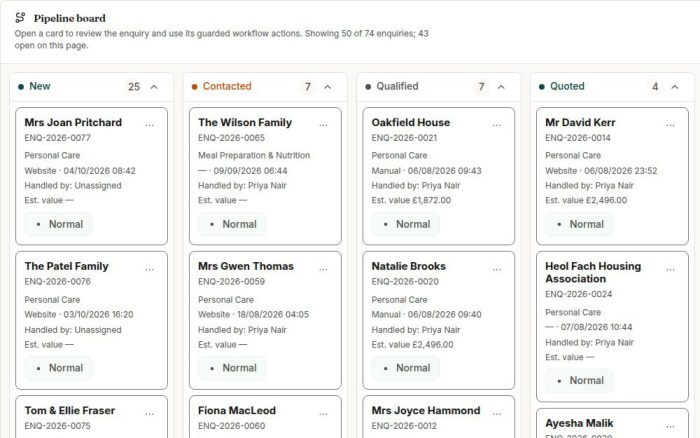Open the menu for Natalie Brooks card
This screenshot has width=700, height=438.
[x=497, y=269]
